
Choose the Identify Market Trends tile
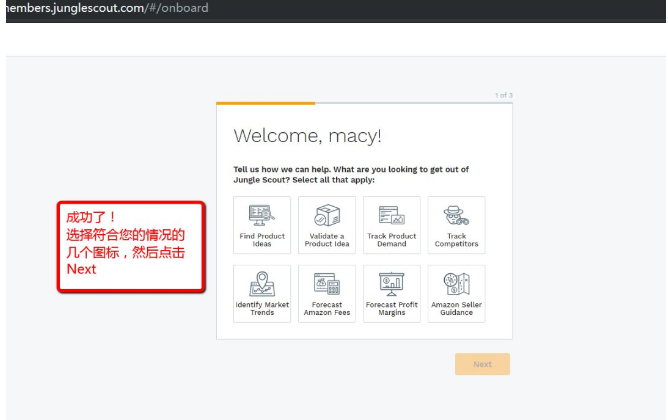coord(262,294)
